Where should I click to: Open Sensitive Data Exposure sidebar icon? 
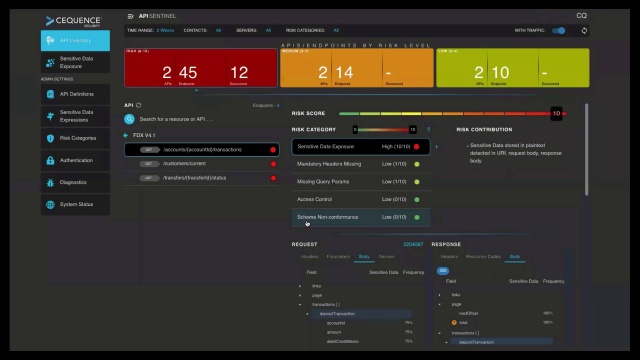tap(50, 62)
